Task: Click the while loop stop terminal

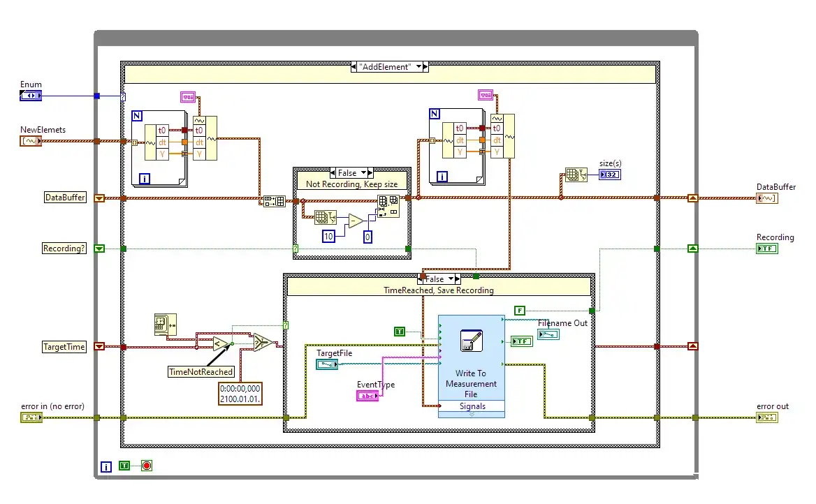Action: (x=147, y=466)
